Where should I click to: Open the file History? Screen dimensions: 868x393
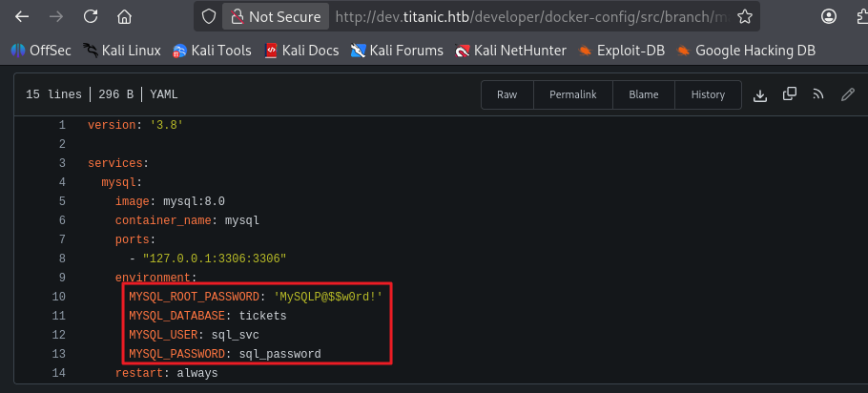click(708, 94)
